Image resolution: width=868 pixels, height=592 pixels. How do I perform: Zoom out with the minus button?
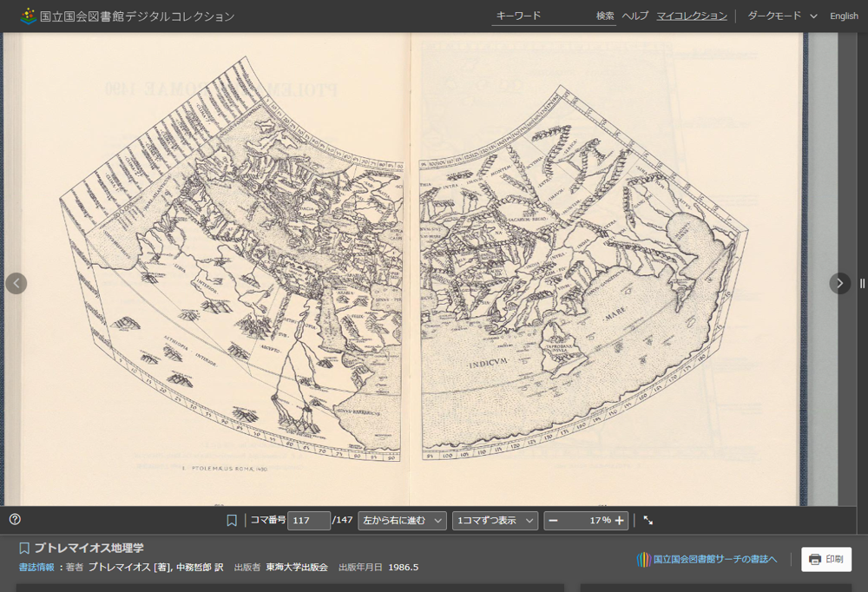[553, 521]
